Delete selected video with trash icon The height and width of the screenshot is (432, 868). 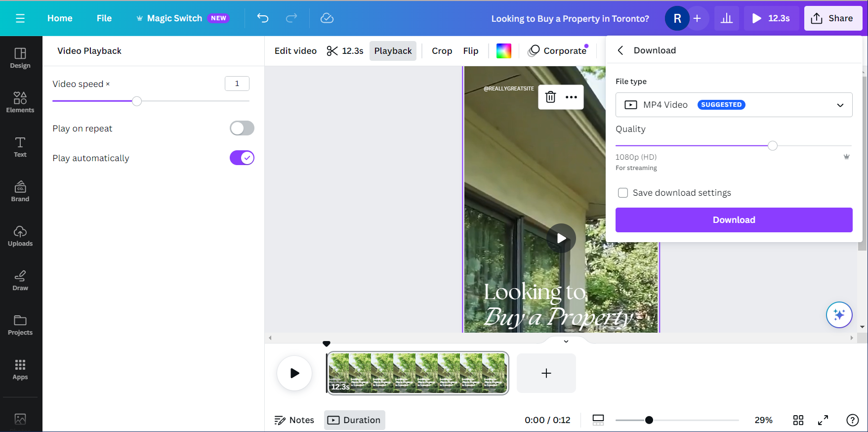click(x=550, y=97)
